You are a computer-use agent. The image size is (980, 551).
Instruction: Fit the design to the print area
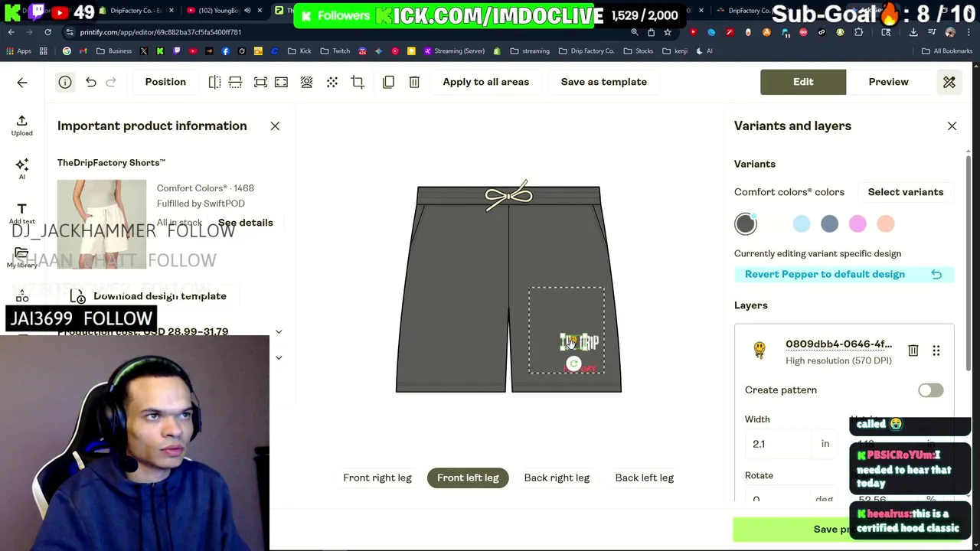tap(260, 82)
